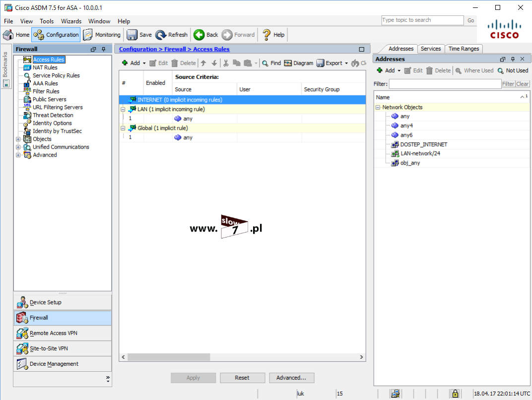Open Remote Access VPN section
This screenshot has width=532, height=400.
coord(63,333)
